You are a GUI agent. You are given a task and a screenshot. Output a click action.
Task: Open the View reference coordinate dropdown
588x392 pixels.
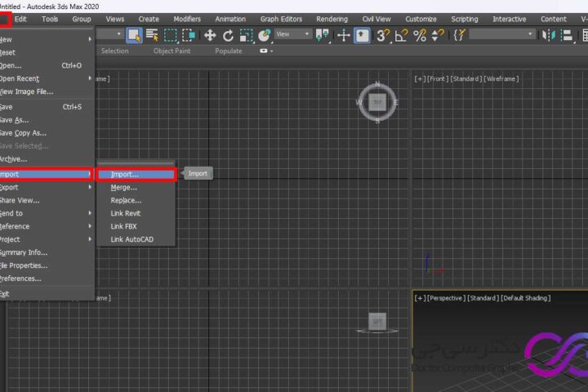pyautogui.click(x=293, y=34)
